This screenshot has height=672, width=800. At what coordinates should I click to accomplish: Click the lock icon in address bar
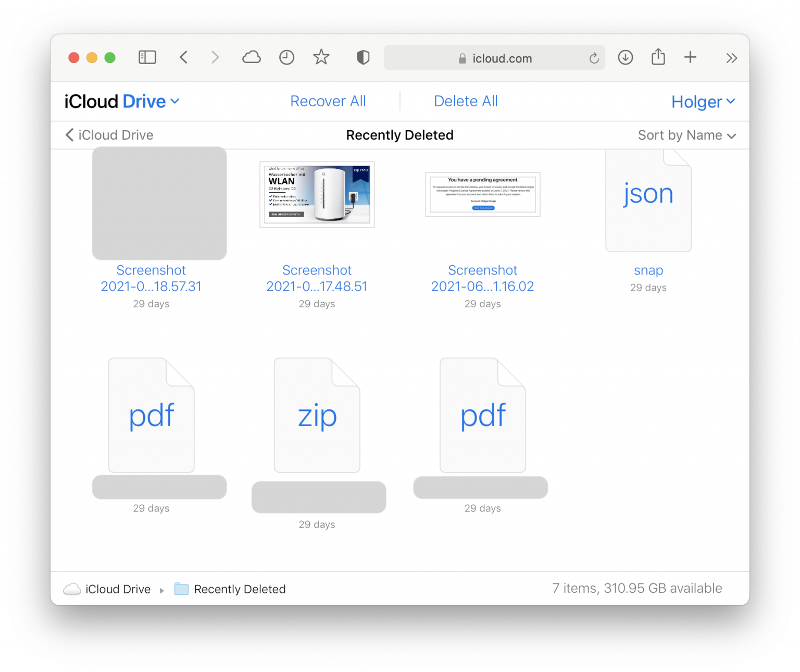(x=462, y=58)
